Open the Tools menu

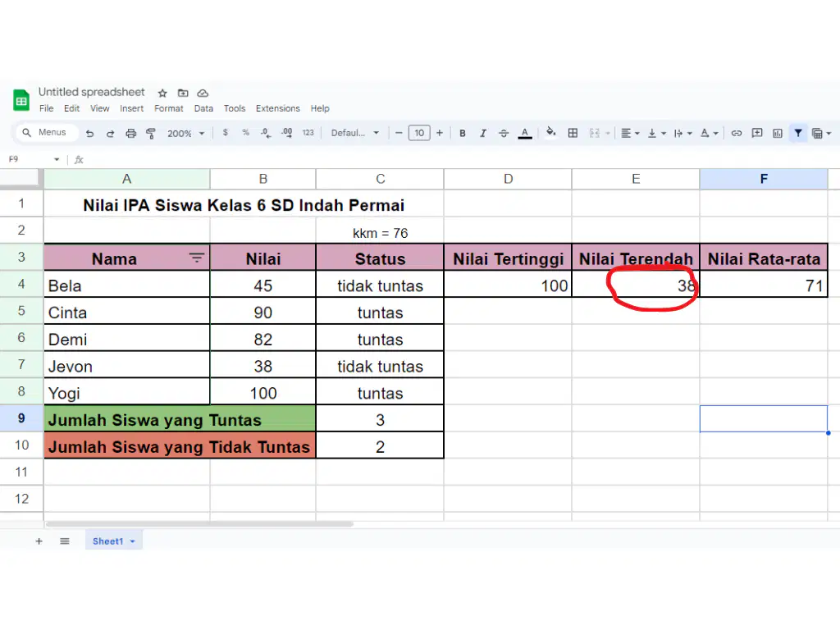point(235,108)
